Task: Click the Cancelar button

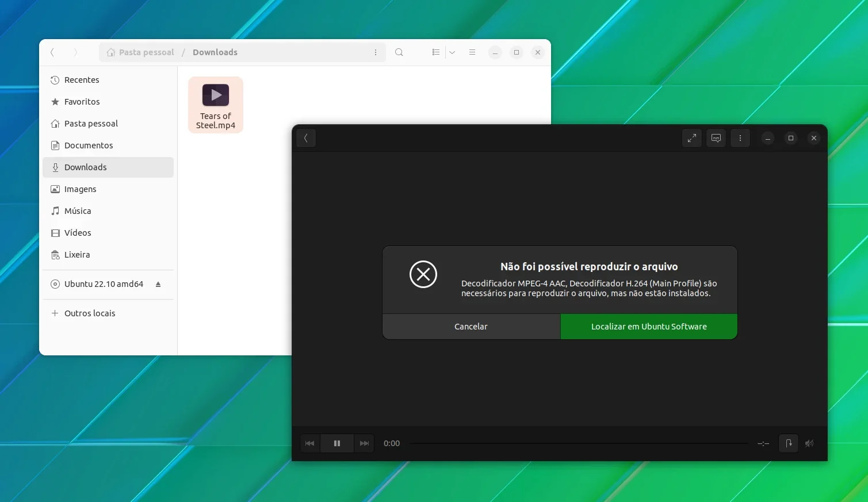Action: click(471, 327)
